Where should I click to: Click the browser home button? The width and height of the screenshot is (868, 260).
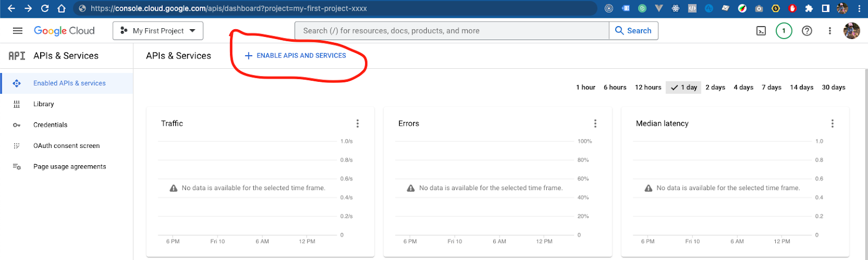pyautogui.click(x=62, y=8)
